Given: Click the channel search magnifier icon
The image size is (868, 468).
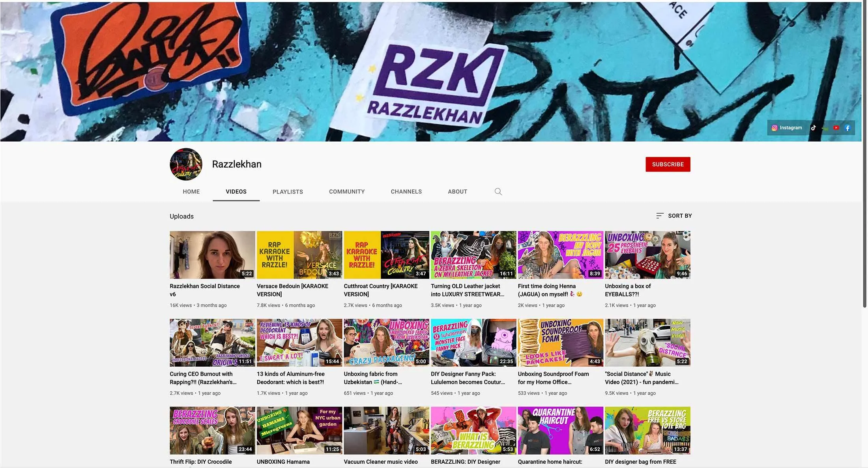Looking at the screenshot, I should click(498, 192).
